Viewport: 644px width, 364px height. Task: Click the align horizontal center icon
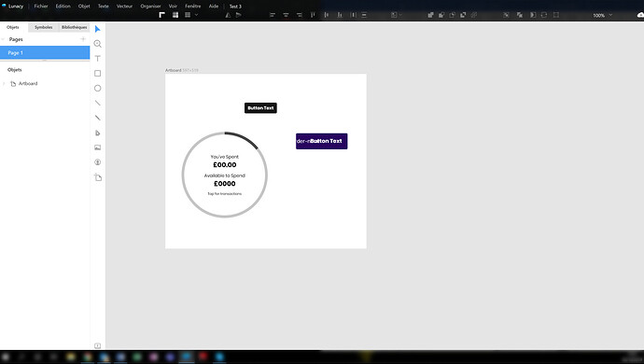286,15
